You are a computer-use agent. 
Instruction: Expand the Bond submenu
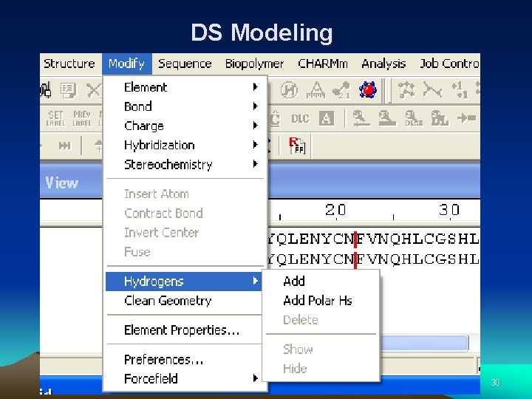(x=185, y=106)
